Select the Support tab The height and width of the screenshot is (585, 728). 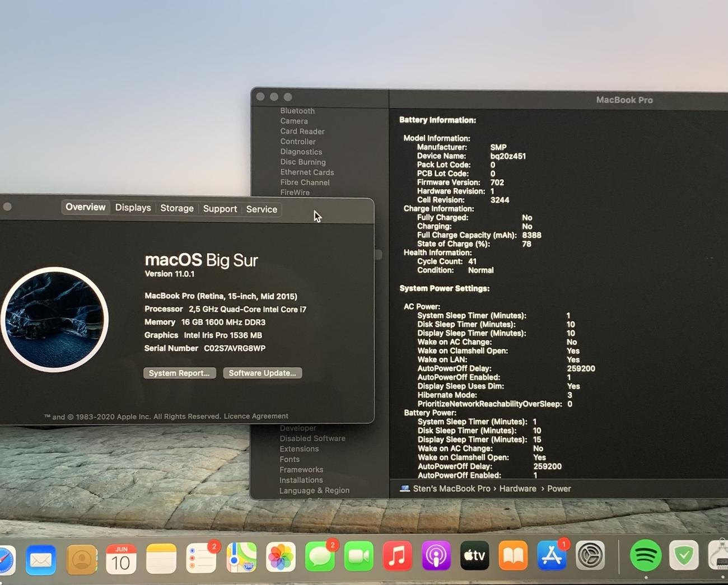[x=220, y=209]
